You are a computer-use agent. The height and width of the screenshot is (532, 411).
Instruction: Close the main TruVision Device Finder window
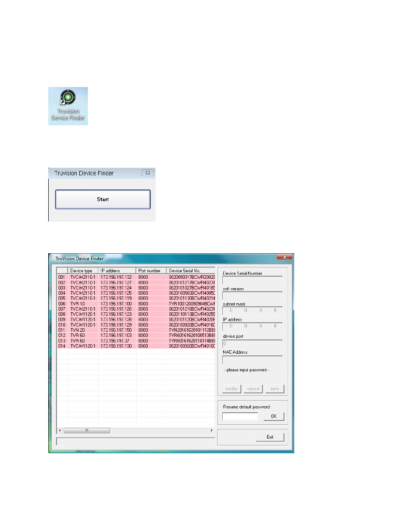(x=284, y=257)
